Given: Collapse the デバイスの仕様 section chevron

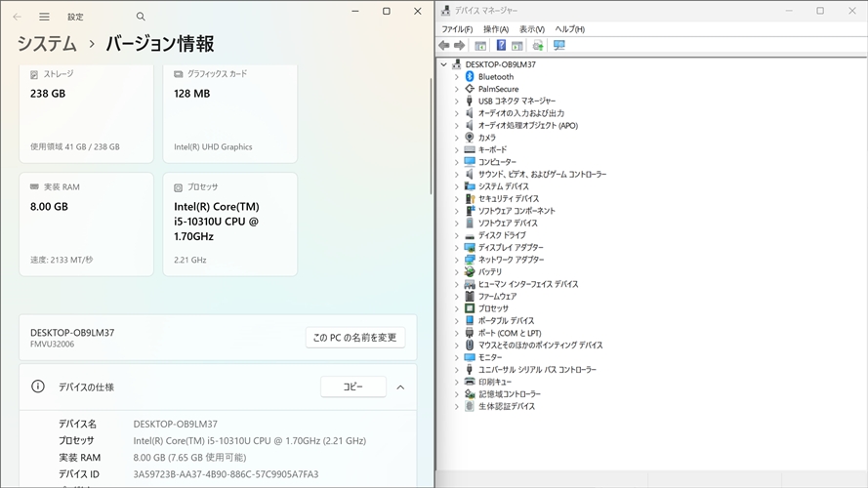Looking at the screenshot, I should (400, 387).
